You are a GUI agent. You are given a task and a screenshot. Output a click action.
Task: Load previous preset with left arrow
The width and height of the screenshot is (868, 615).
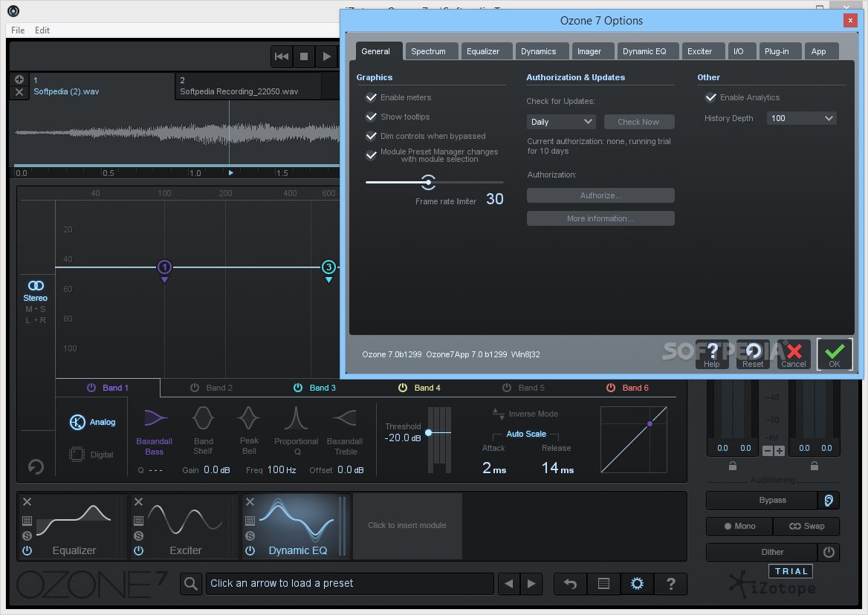pos(509,584)
